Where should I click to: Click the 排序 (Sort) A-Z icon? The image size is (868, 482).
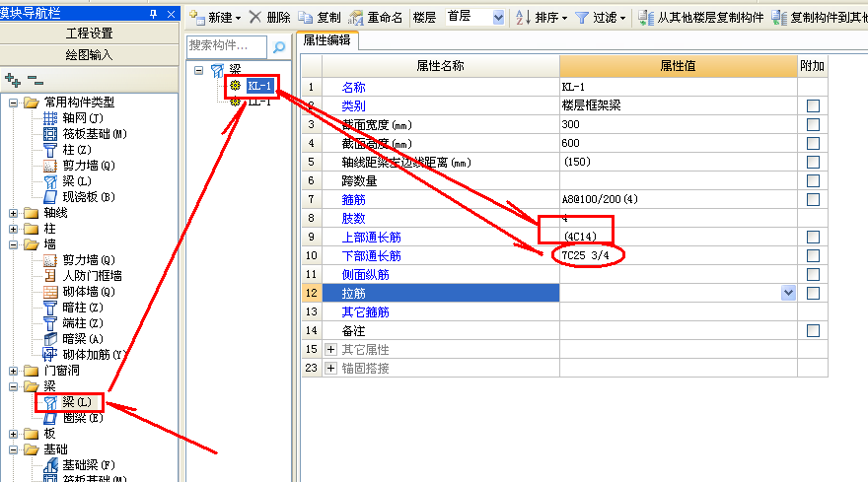click(x=523, y=18)
